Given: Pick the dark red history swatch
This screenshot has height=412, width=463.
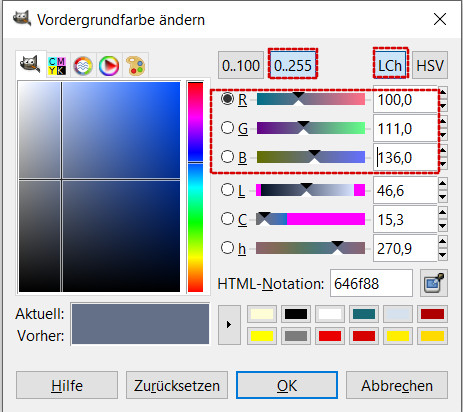Looking at the screenshot, I should pyautogui.click(x=432, y=314).
